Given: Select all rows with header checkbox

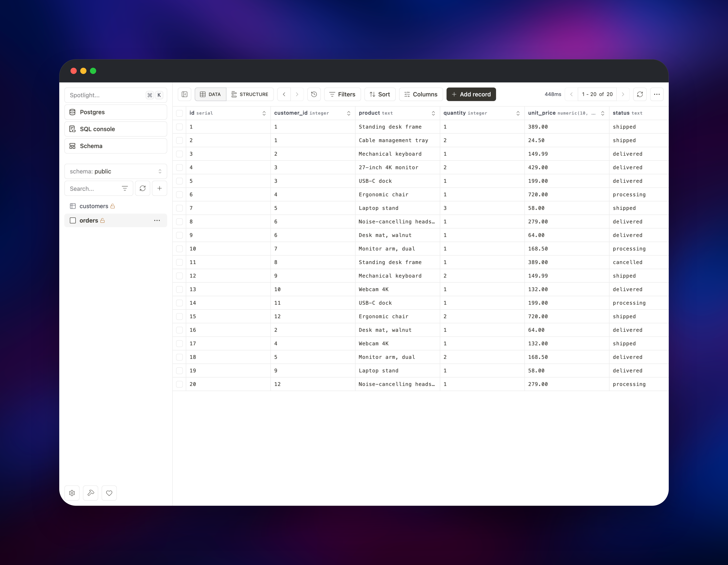Looking at the screenshot, I should coord(179,113).
